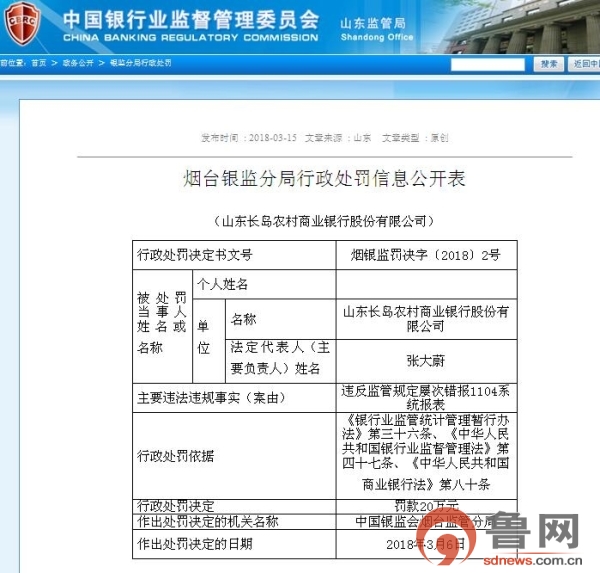
Task: Select cell 主要违法违规事实（案由）
Action: pyautogui.click(x=234, y=398)
